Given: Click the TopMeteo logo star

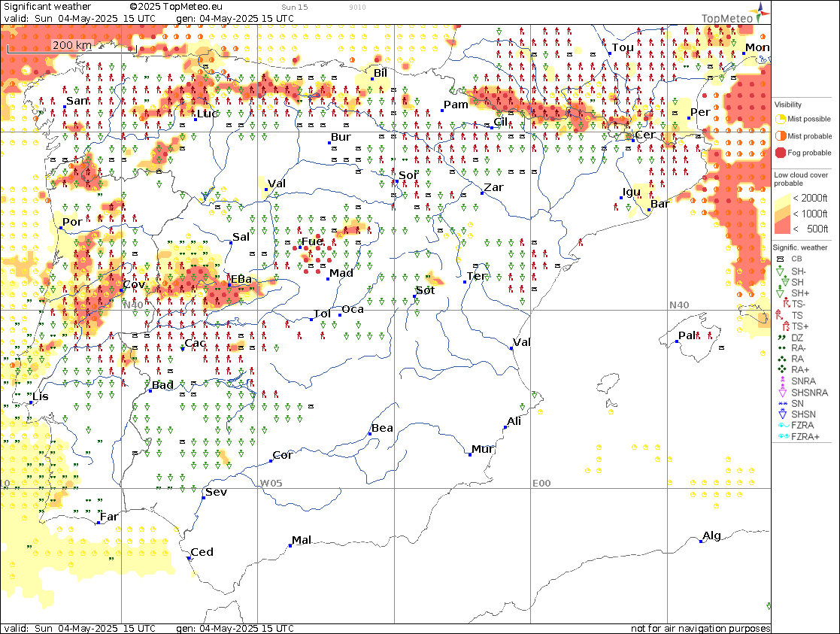Looking at the screenshot, I should click(x=761, y=12).
